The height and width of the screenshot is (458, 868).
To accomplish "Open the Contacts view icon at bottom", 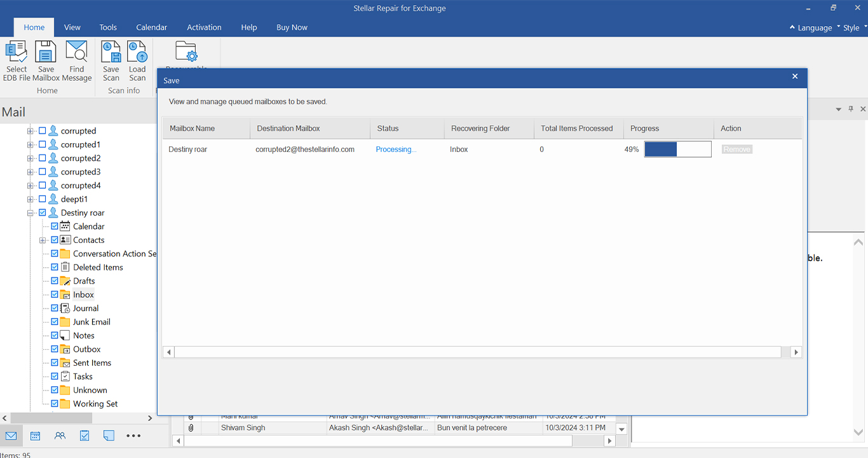I will coord(60,436).
